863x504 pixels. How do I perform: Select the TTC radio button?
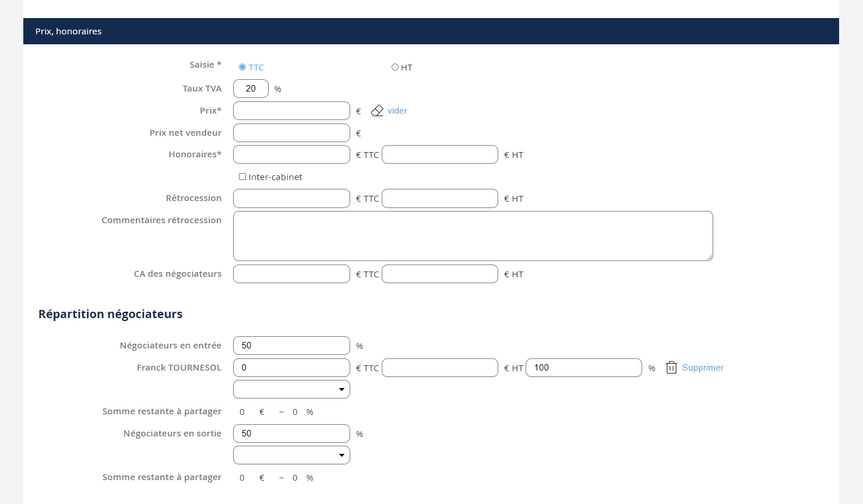tap(242, 68)
